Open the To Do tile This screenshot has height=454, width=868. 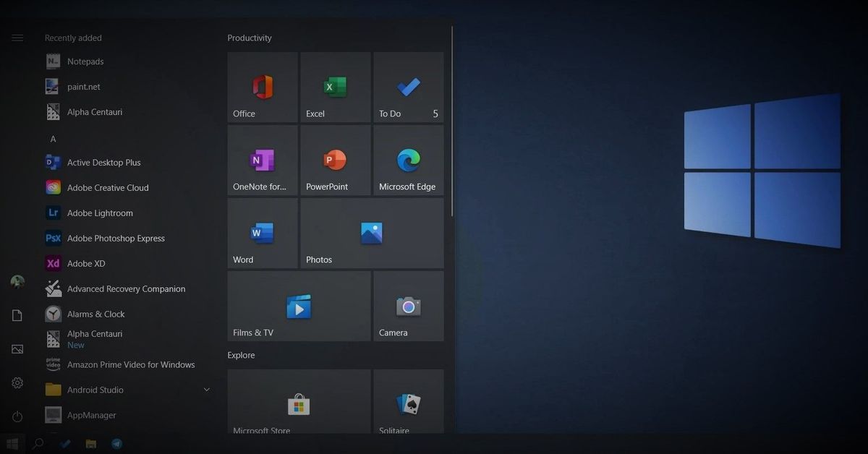409,87
